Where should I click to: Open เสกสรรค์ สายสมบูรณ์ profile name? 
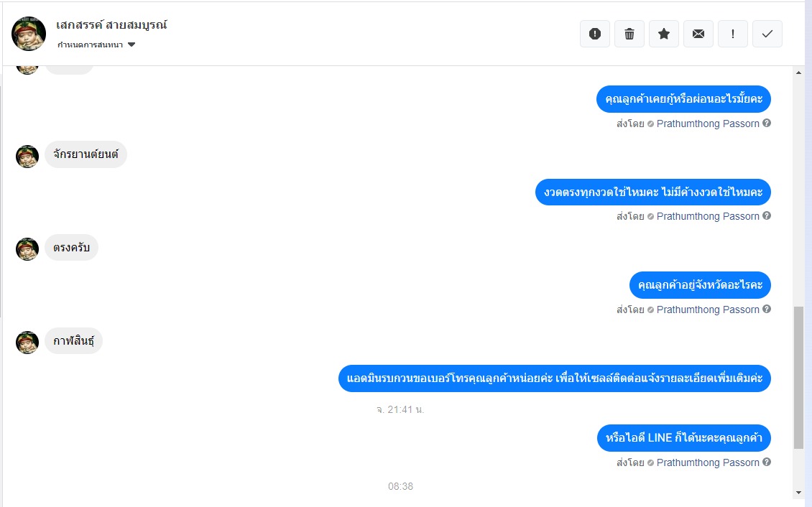pos(111,24)
